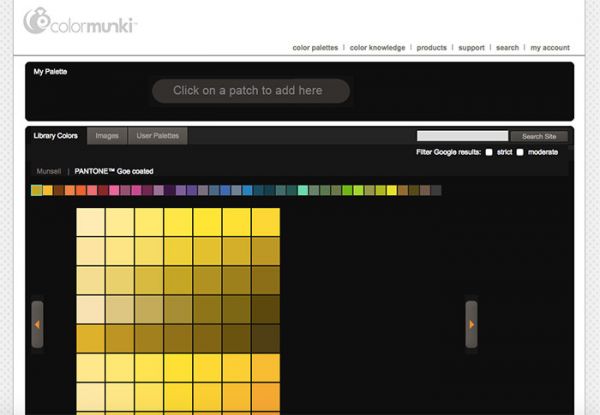Go to the color knowledge page
The image size is (600, 415).
[377, 47]
